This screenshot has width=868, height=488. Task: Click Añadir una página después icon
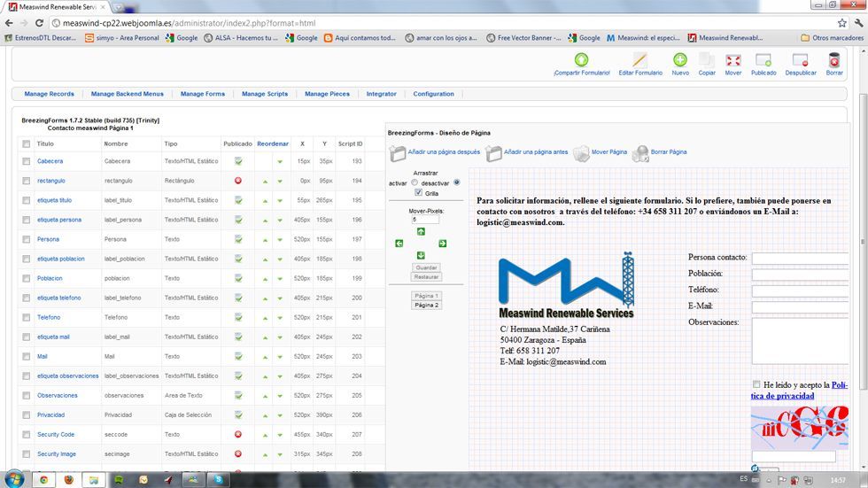point(398,153)
